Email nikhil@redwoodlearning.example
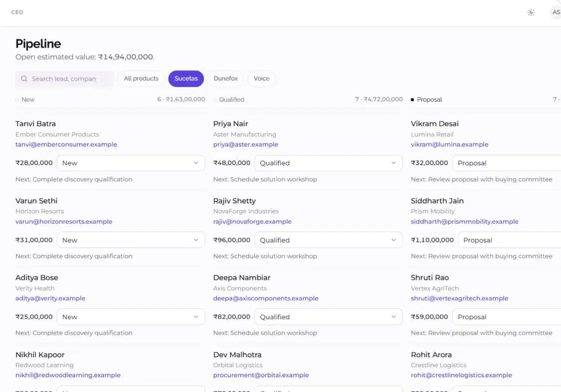561x392 pixels. 68,375
